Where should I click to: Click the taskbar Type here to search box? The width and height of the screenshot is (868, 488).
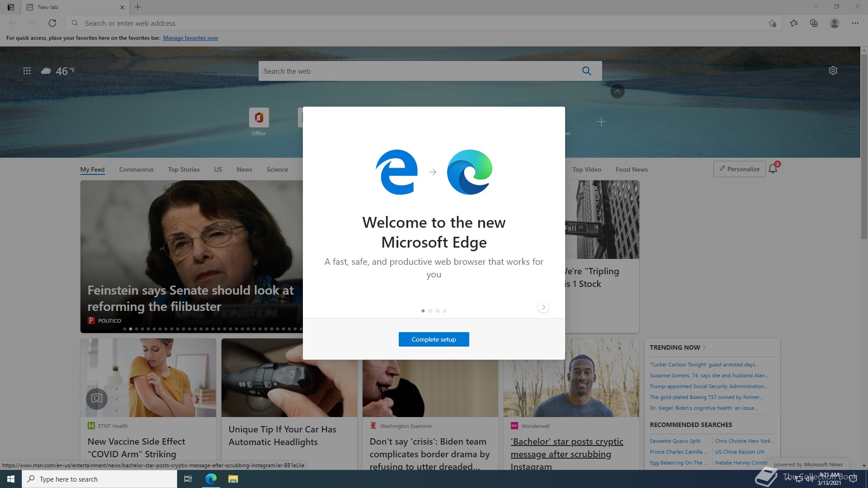(99, 479)
